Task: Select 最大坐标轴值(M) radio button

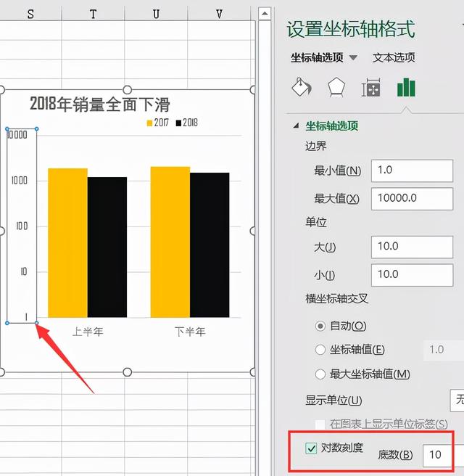Action: pyautogui.click(x=320, y=374)
